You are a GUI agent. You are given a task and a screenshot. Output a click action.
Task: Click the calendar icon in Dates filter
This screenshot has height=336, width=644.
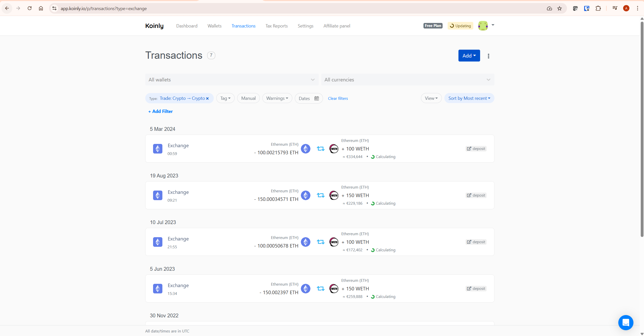(316, 98)
